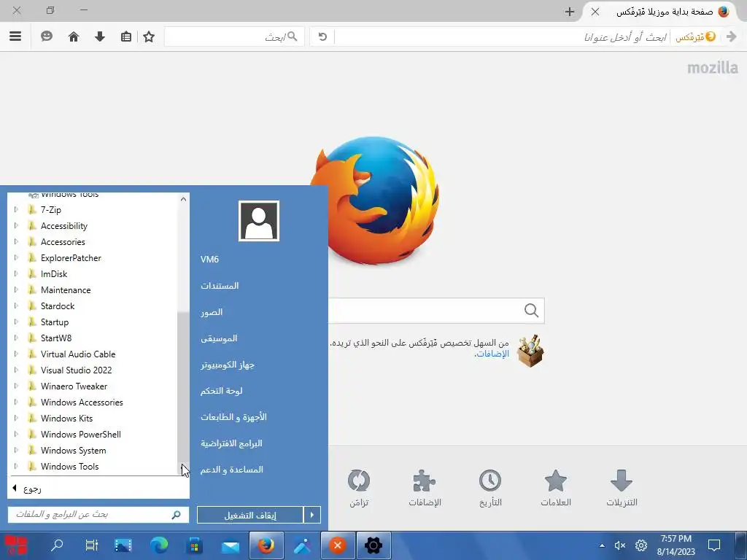Open Downloads shortcut on start page

(x=622, y=488)
